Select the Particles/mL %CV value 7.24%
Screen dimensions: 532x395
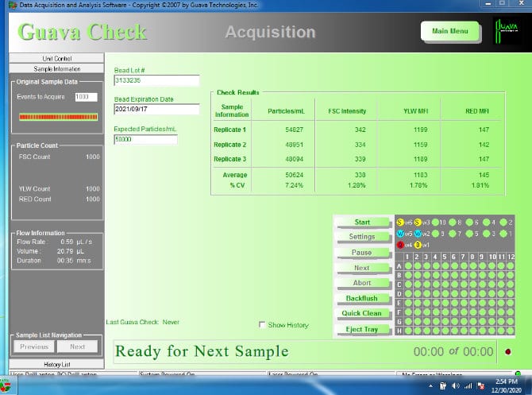click(x=294, y=185)
